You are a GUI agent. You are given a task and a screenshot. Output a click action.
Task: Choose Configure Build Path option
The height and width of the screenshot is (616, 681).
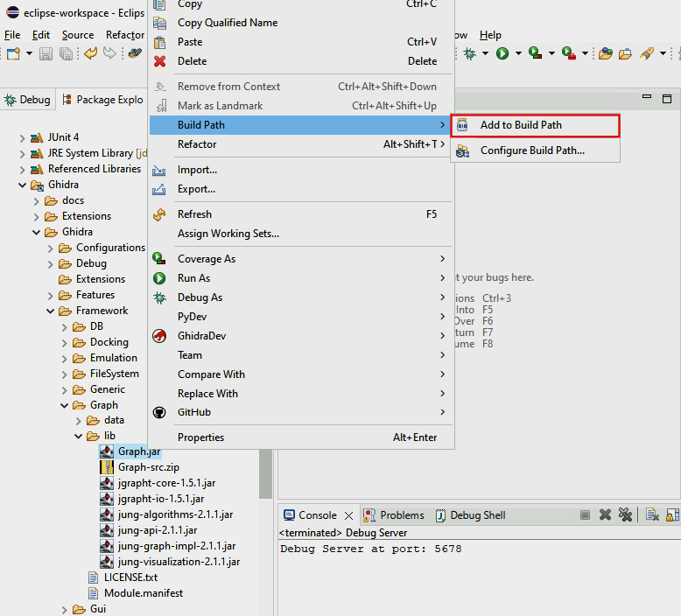(535, 150)
